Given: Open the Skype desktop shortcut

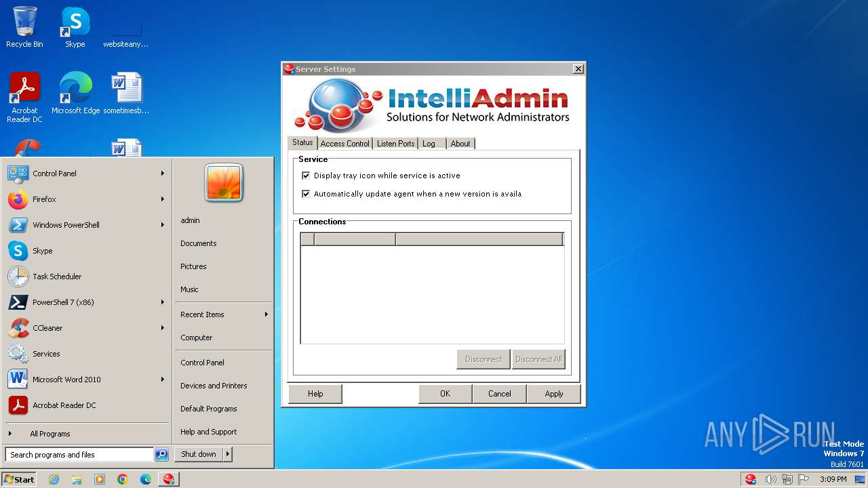Looking at the screenshot, I should [x=75, y=27].
